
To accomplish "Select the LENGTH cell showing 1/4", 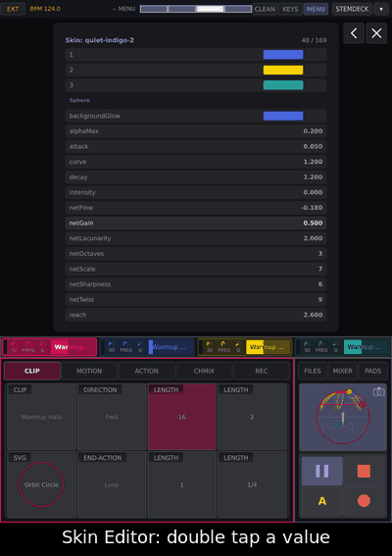I will click(x=252, y=484).
